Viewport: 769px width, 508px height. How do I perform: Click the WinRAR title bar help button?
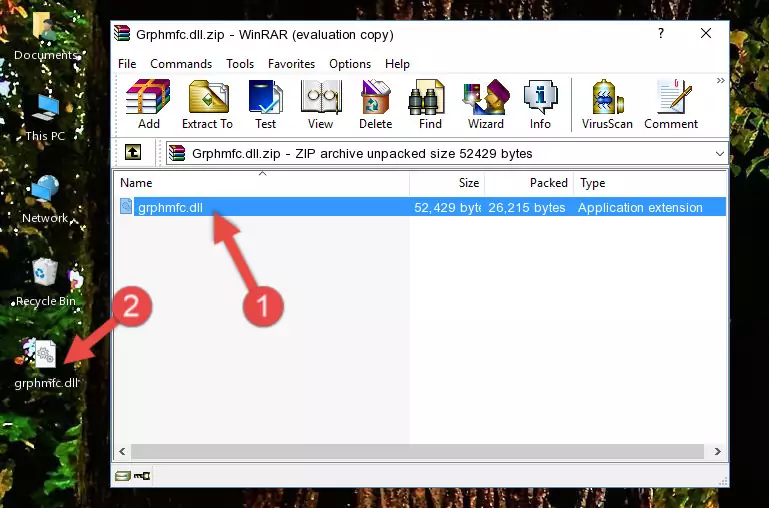[x=661, y=33]
